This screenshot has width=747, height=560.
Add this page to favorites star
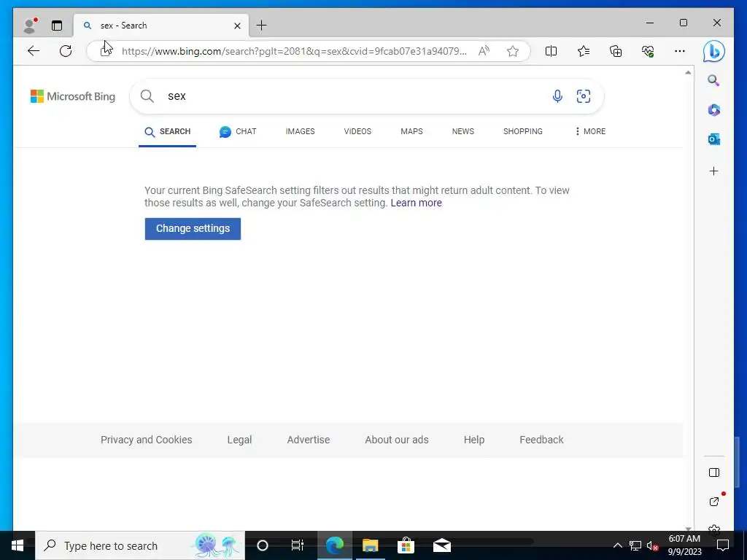click(513, 51)
